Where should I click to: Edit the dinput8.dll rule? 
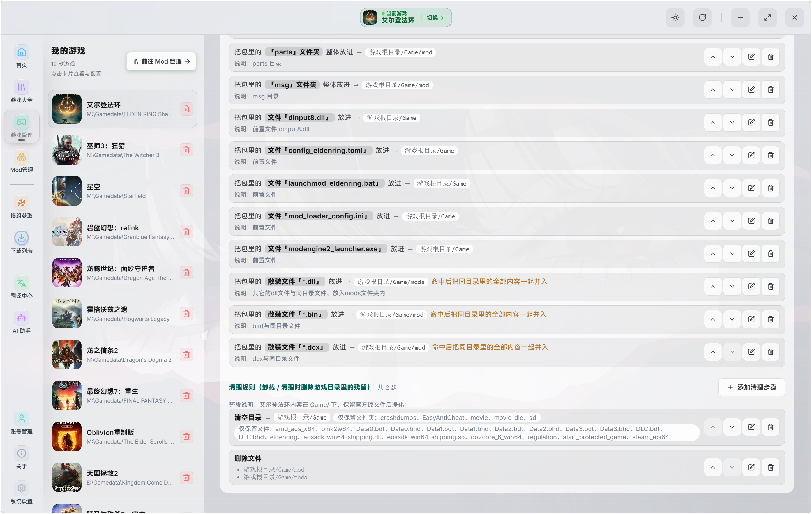(x=751, y=122)
